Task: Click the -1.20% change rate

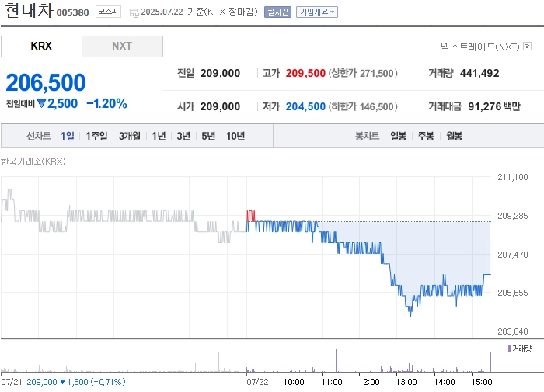Action: (106, 104)
